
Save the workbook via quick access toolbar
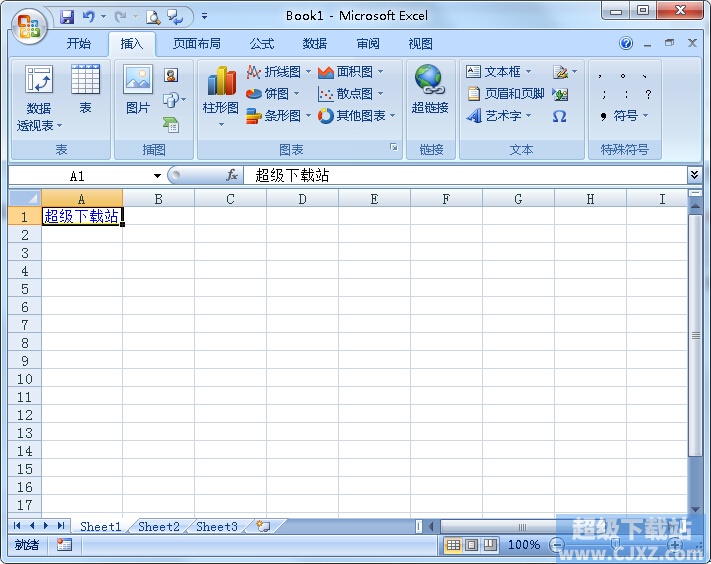(x=67, y=16)
